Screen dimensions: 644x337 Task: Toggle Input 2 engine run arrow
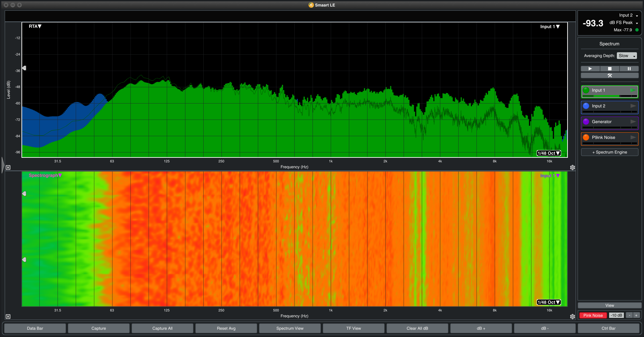pos(633,106)
